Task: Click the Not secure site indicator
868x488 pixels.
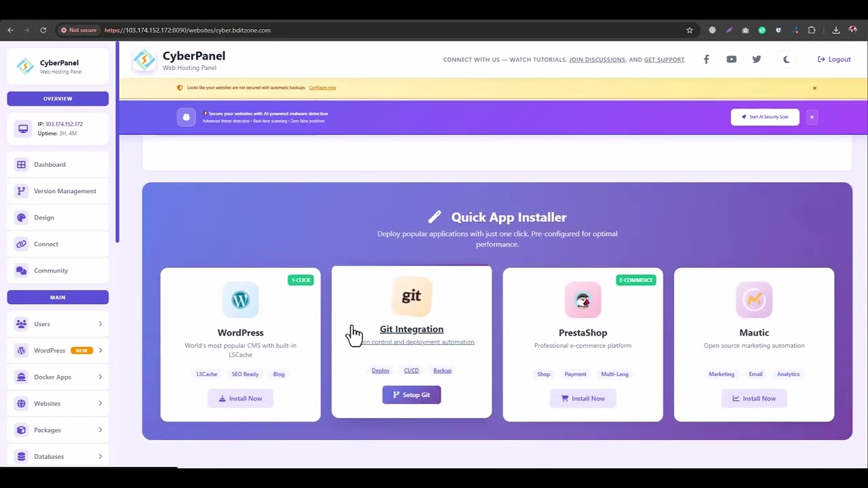Action: tap(79, 30)
